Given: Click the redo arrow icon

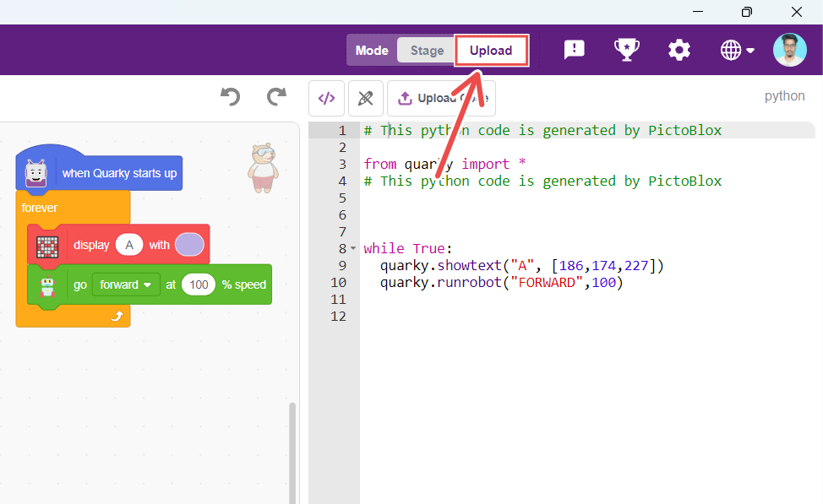Looking at the screenshot, I should pyautogui.click(x=276, y=97).
